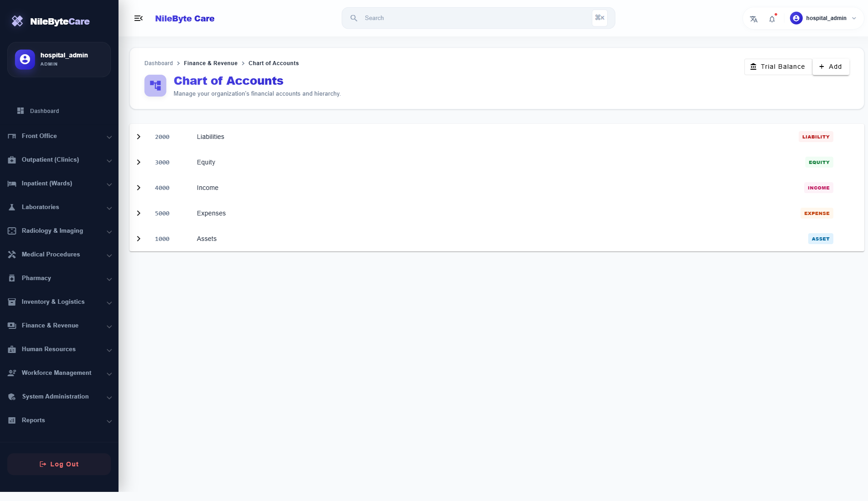Click the Finance & Revenue payments icon

pos(12,326)
